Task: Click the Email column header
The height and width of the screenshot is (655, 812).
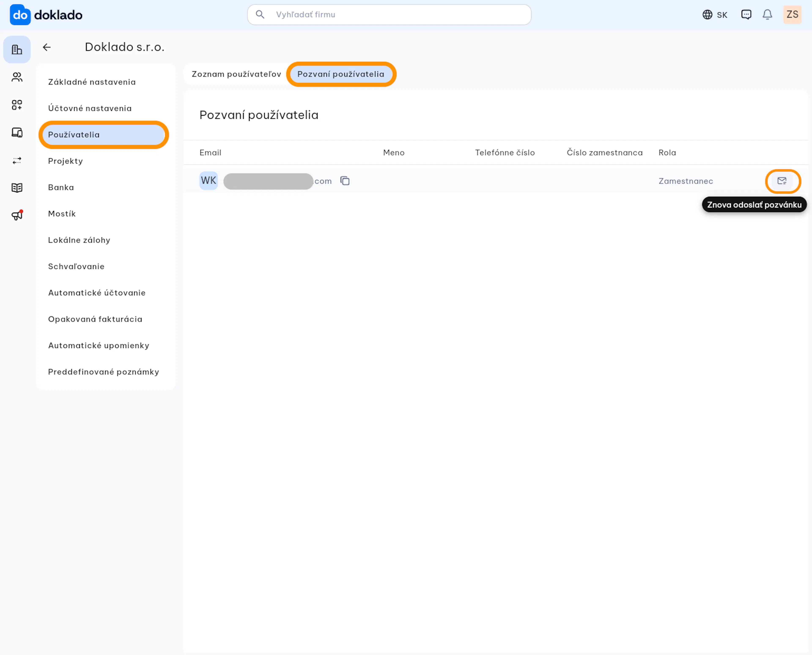Action: coord(210,152)
